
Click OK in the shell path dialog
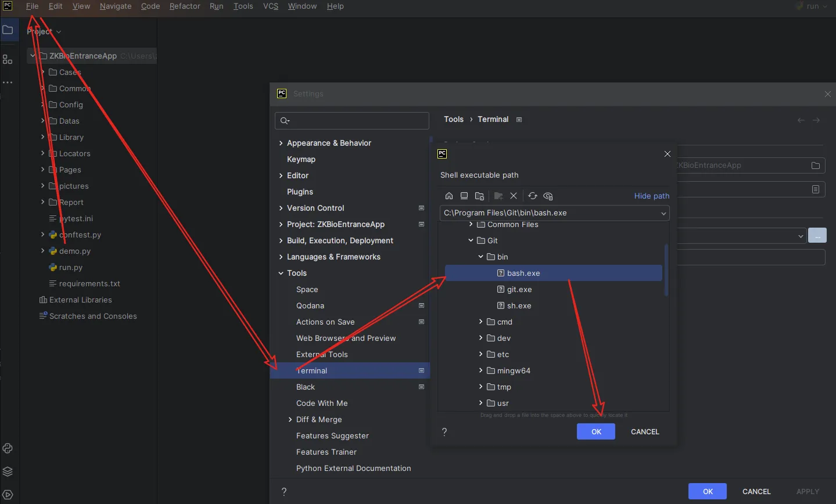[x=595, y=431]
